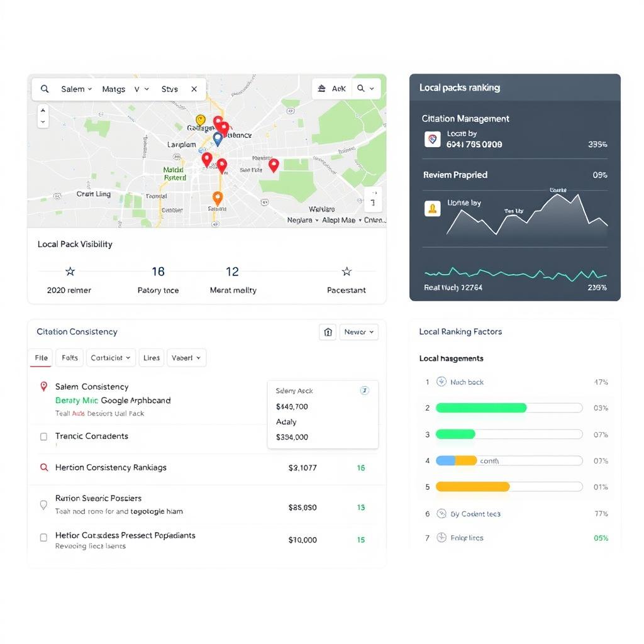Image resolution: width=644 pixels, height=644 pixels.
Task: Expand the Newer dropdown in Citation Consistency
Action: [x=358, y=332]
